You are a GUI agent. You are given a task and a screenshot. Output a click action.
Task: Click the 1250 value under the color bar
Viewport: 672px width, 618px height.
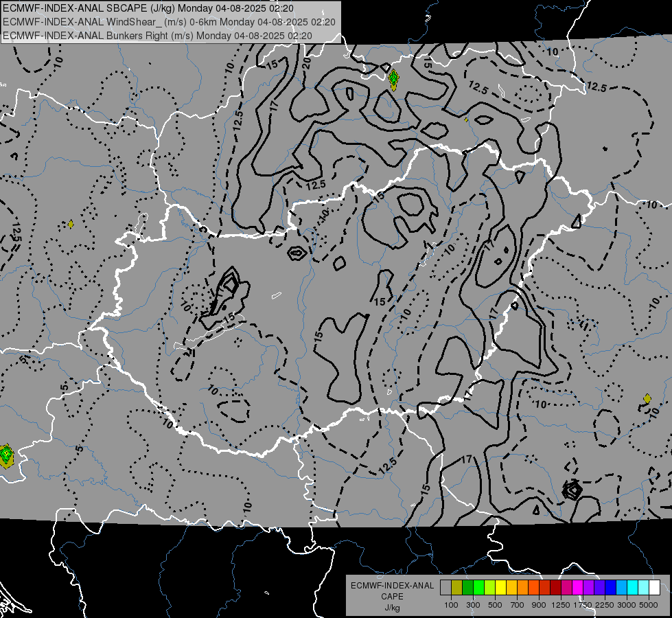pos(561,605)
